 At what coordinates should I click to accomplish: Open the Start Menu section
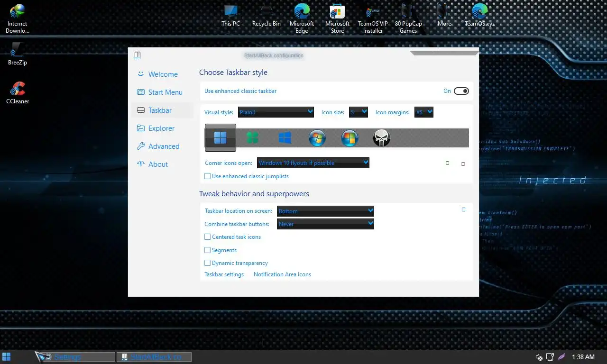[162, 92]
